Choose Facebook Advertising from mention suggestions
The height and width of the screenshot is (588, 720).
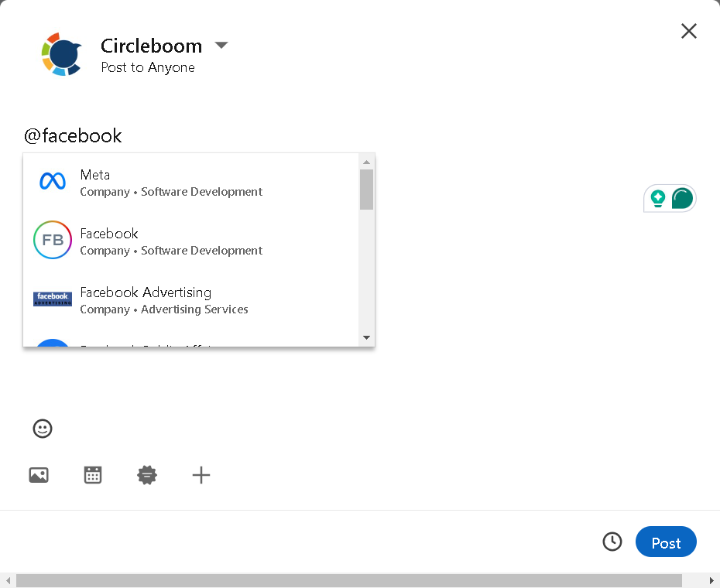point(190,300)
